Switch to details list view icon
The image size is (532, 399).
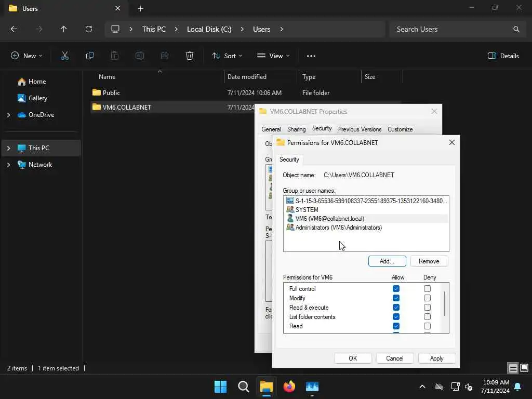[513, 368]
